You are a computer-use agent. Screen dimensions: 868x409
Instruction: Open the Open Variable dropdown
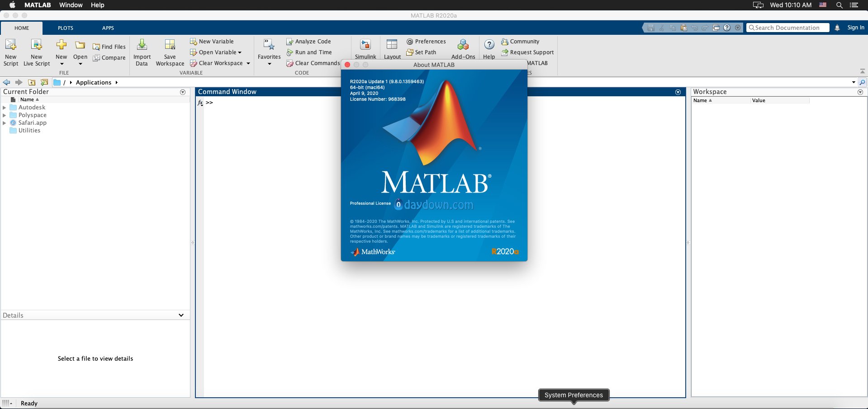pos(240,52)
